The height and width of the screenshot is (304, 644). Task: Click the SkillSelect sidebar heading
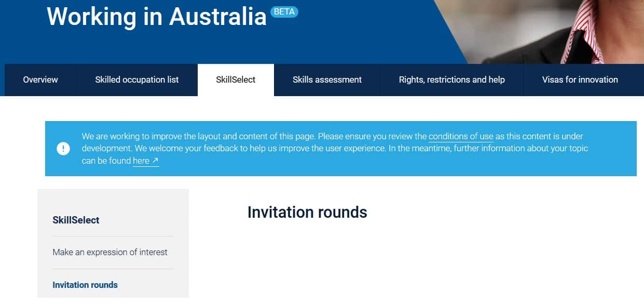pos(76,220)
